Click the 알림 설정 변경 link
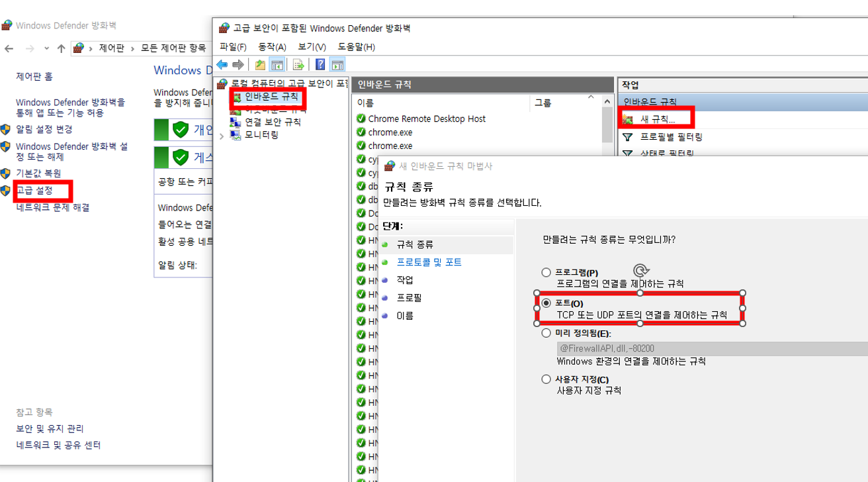This screenshot has height=482, width=868. (44, 129)
